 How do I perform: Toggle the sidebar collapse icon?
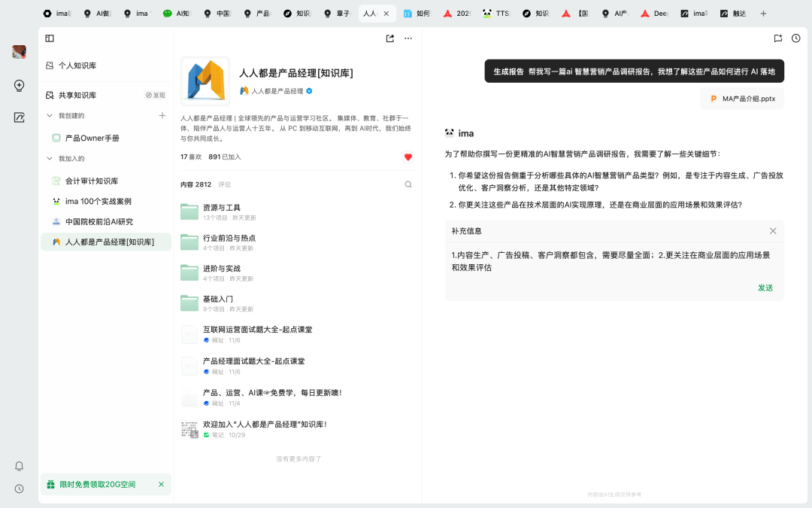click(x=50, y=38)
